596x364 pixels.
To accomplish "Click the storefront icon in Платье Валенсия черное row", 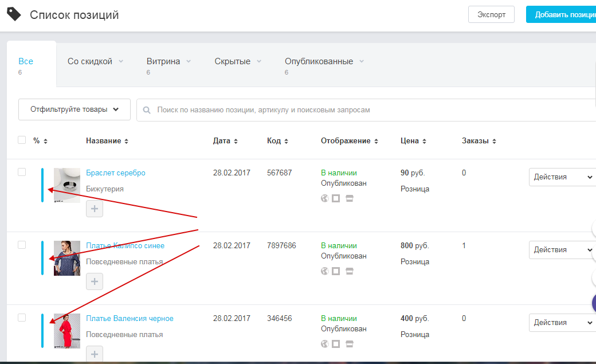I will (x=350, y=344).
